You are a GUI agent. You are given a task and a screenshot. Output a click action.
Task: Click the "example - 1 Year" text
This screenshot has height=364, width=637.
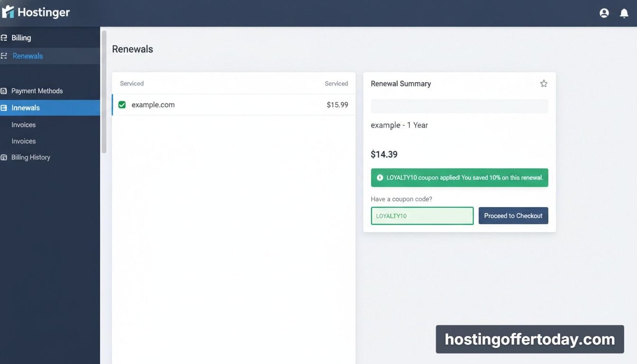coord(399,125)
